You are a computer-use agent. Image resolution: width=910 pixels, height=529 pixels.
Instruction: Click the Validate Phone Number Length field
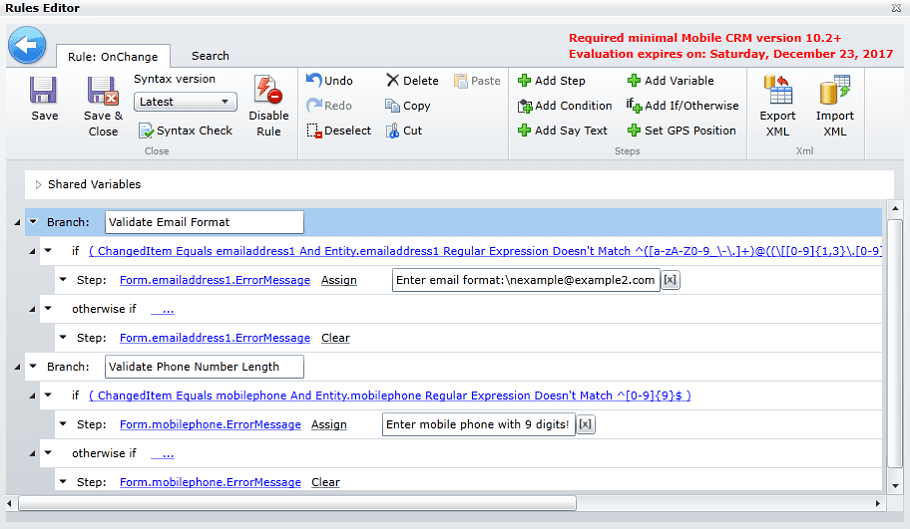tap(204, 367)
